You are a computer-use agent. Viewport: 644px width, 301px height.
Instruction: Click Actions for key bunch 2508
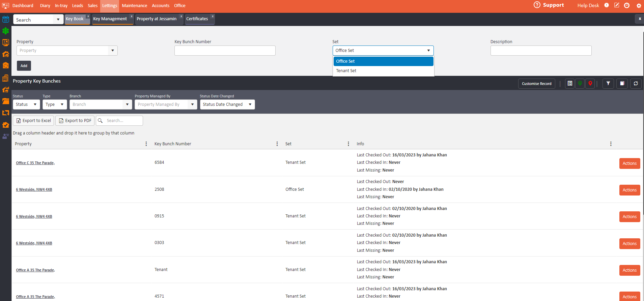pos(629,190)
